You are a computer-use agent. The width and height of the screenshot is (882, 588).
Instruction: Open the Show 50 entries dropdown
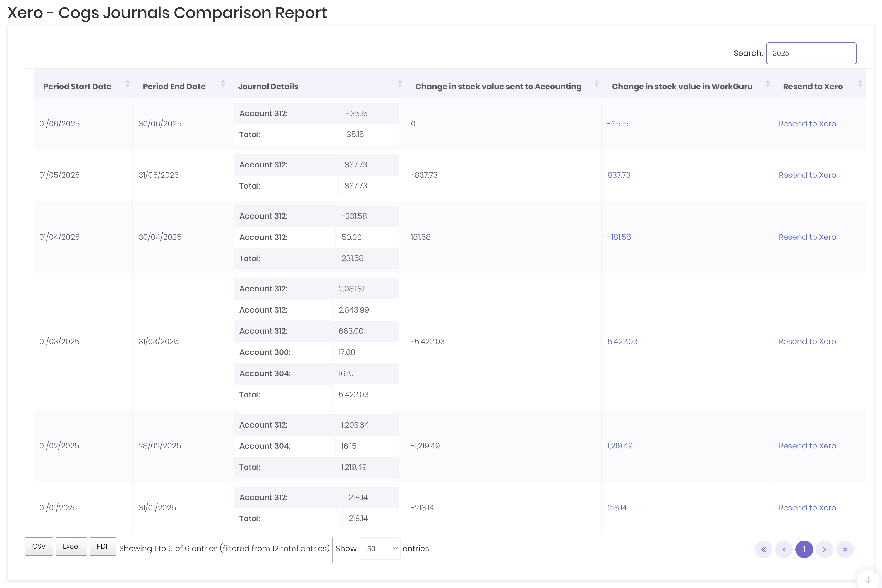click(379, 549)
